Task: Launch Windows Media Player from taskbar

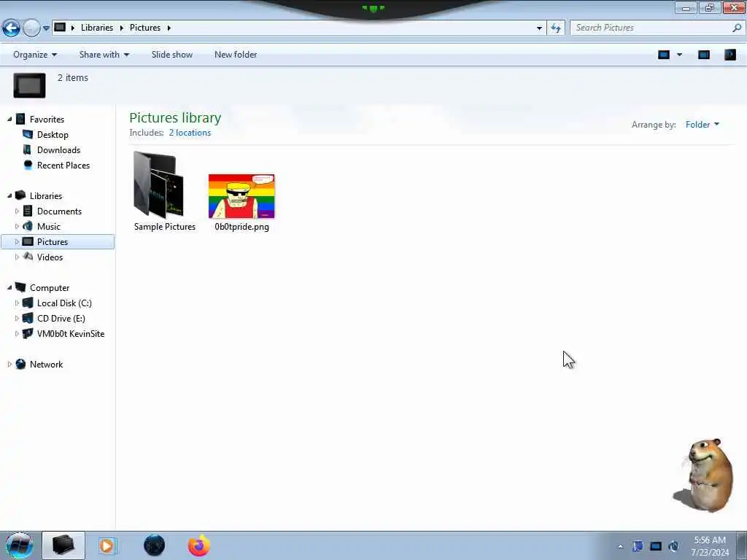Action: pos(107,545)
